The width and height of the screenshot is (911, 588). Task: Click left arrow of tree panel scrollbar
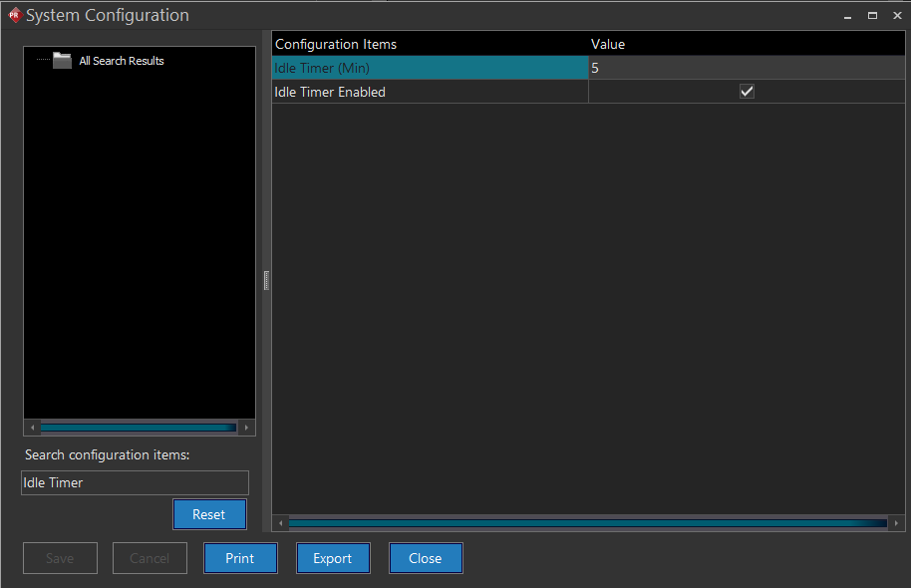pos(32,427)
